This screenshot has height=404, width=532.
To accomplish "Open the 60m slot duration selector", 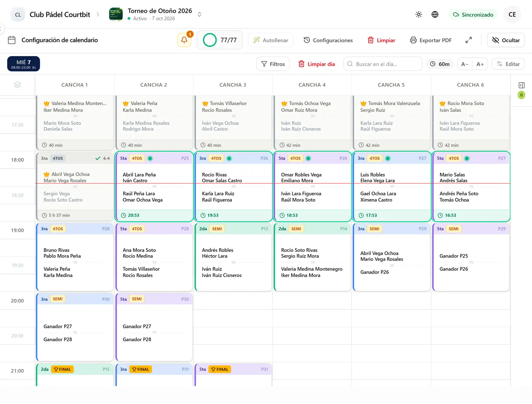I will point(440,64).
